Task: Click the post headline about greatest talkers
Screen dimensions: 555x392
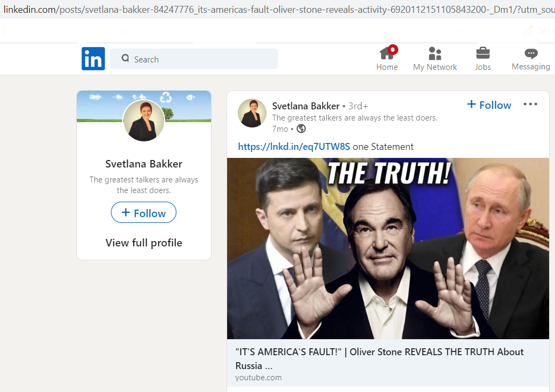Action: pos(355,118)
